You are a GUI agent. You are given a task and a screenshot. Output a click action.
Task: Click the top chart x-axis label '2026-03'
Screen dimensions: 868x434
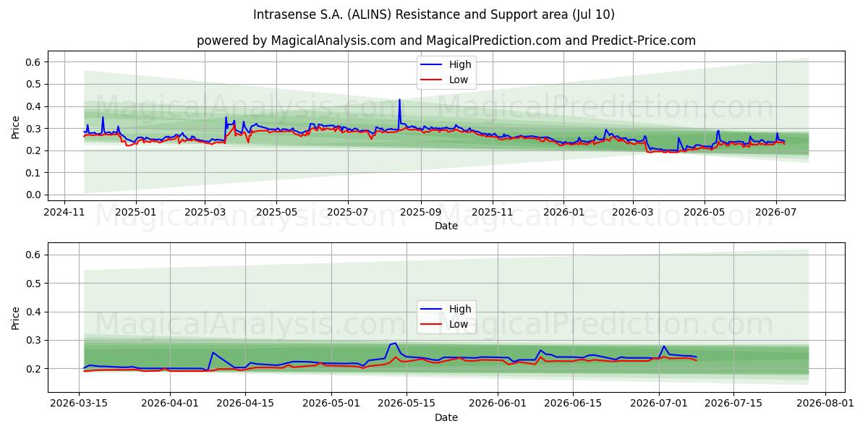(632, 212)
